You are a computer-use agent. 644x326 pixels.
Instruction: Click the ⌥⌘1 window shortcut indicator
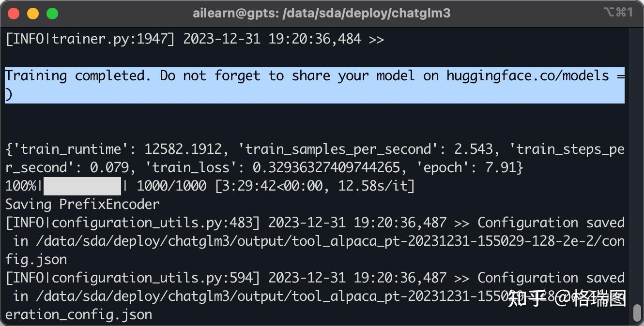pos(618,13)
